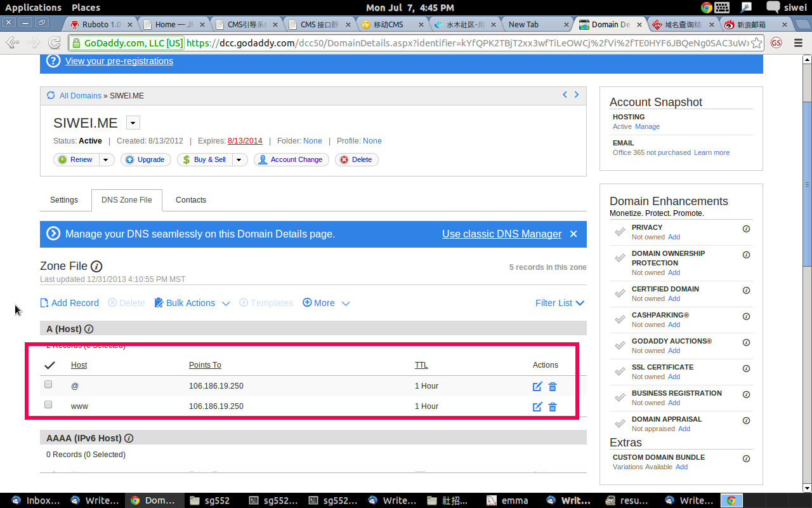
Task: Check the checkbox for the @ A record
Action: click(x=48, y=384)
